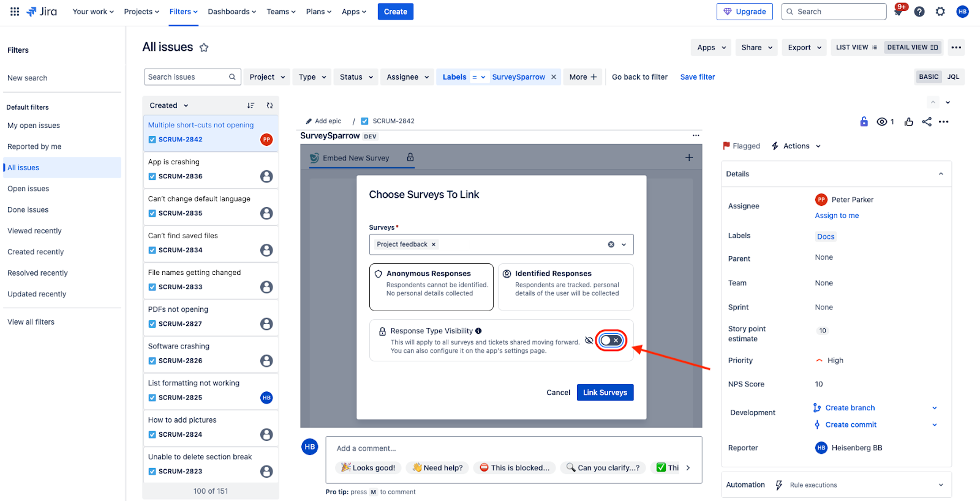Viewport: 980px width, 501px height.
Task: Open the Dashboards menu
Action: point(232,12)
